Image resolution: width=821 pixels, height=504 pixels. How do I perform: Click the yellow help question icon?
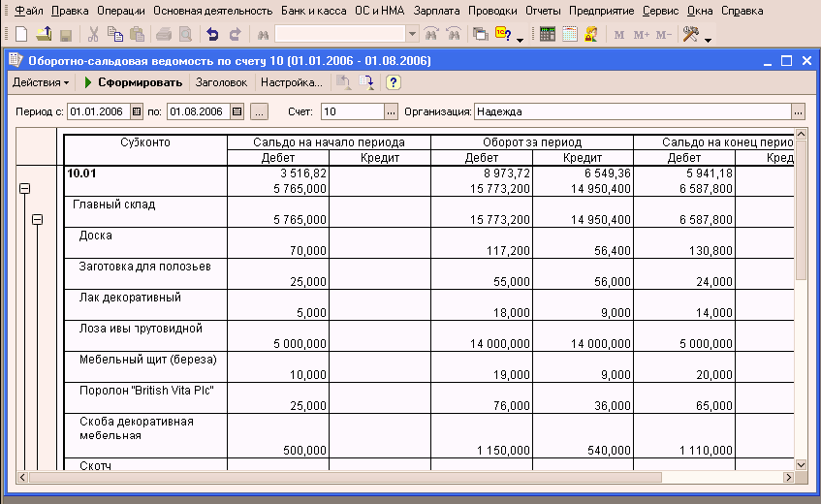(x=393, y=83)
